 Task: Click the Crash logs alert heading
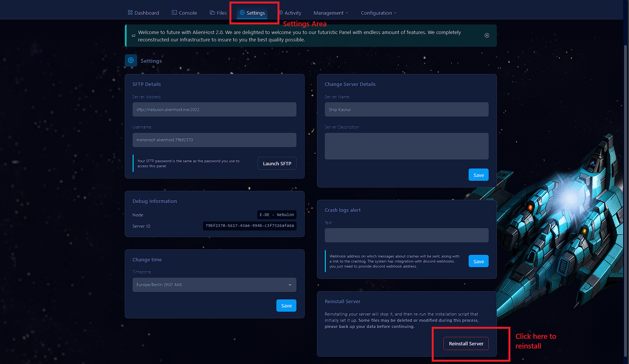coord(343,210)
